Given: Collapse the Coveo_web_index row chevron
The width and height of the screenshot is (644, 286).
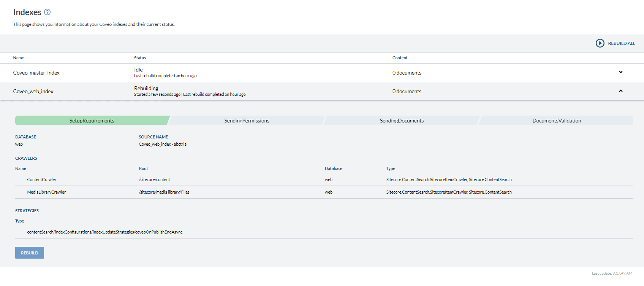Looking at the screenshot, I should 621,91.
